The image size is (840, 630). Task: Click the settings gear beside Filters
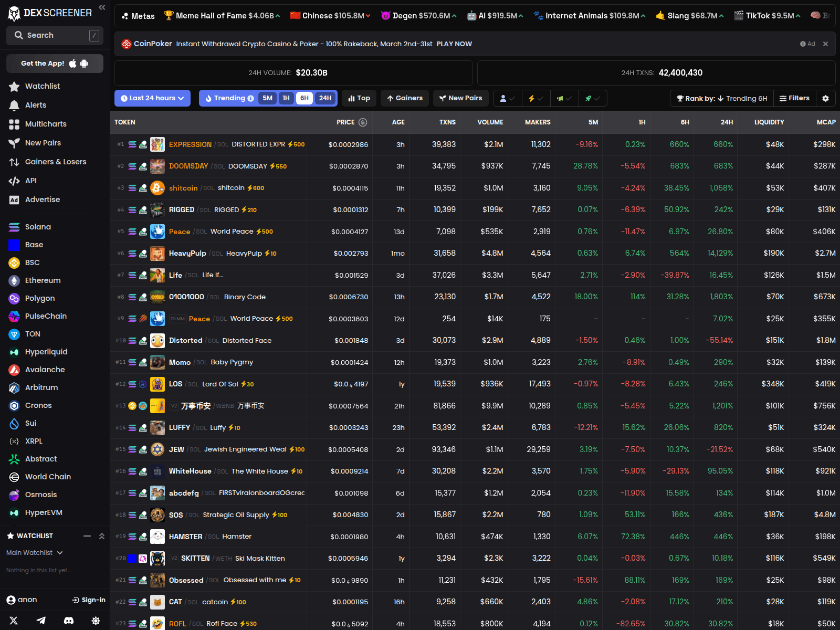(x=826, y=98)
